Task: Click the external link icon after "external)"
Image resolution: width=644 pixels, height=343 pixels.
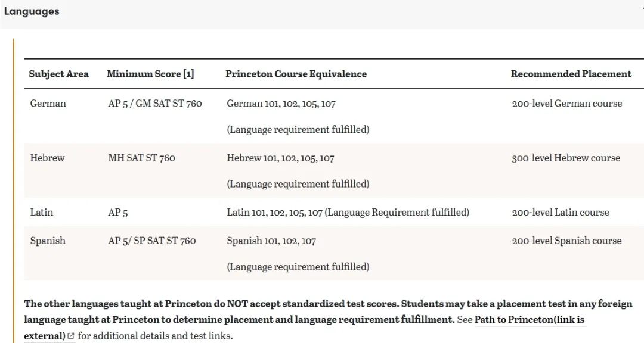Action: pyautogui.click(x=70, y=336)
